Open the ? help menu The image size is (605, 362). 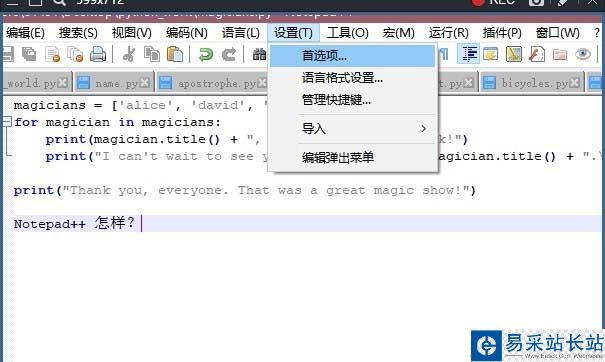597,33
